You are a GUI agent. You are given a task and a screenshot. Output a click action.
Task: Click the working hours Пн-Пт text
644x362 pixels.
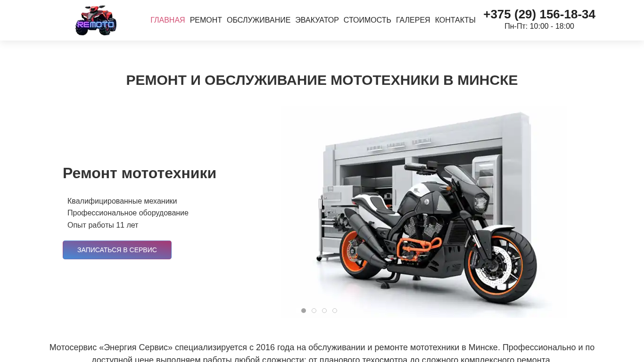pos(539,26)
